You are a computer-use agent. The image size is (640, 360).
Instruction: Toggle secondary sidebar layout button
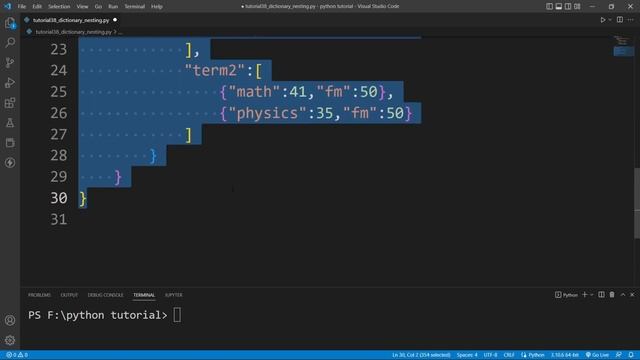[568, 7]
